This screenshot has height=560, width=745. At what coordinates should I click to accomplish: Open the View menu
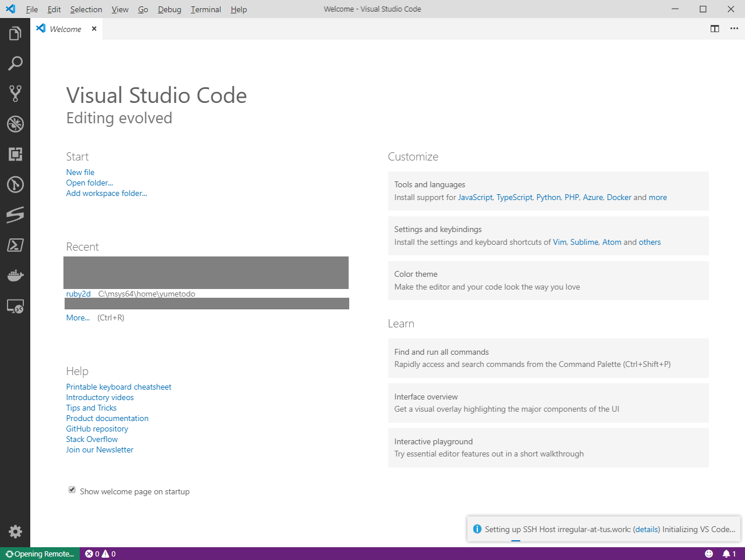[120, 9]
